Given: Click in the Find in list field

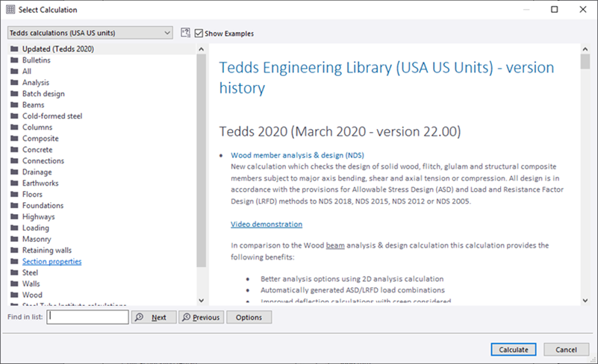Looking at the screenshot, I should click(x=87, y=317).
